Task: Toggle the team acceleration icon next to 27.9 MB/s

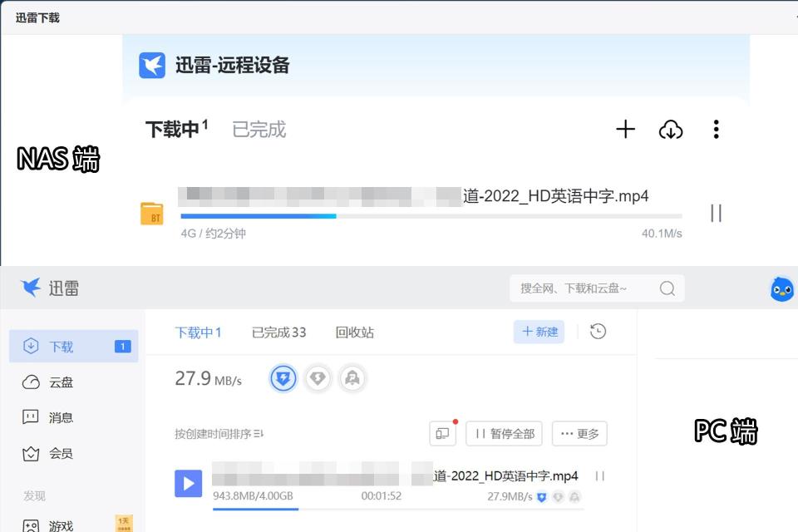Action: tap(352, 378)
